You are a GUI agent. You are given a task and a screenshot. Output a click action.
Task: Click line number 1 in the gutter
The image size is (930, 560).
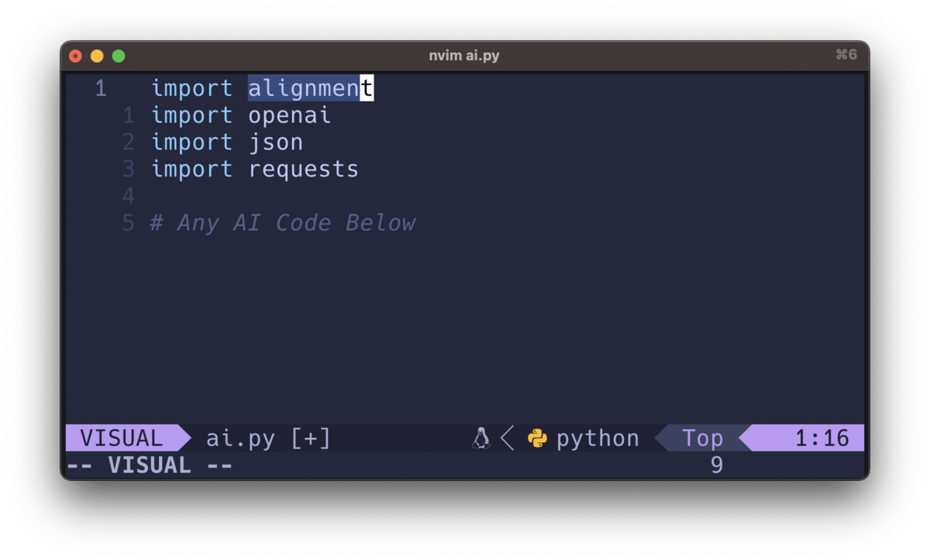click(100, 88)
